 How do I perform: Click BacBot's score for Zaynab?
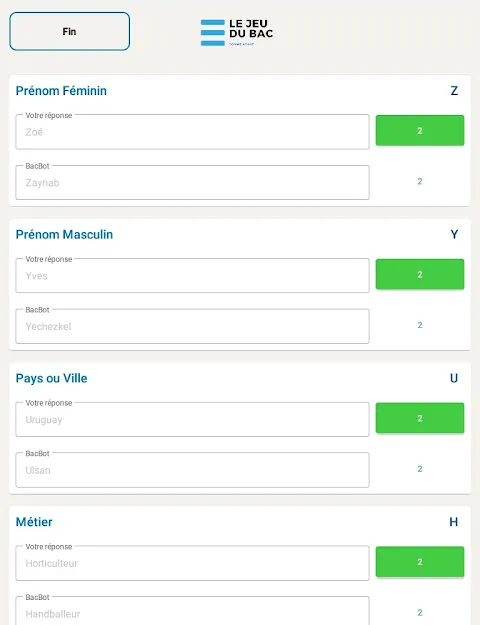point(420,181)
